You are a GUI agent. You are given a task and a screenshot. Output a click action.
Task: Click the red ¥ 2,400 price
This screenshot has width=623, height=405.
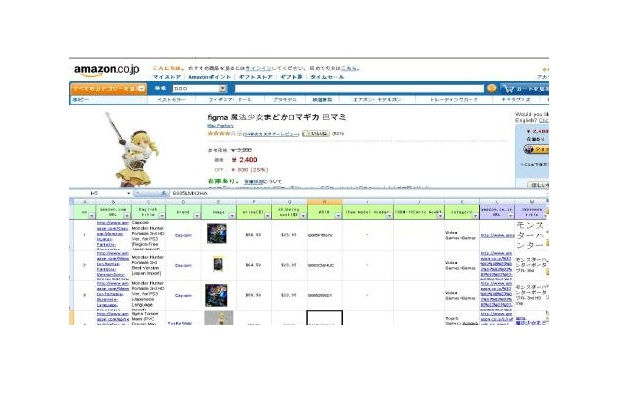(244, 160)
